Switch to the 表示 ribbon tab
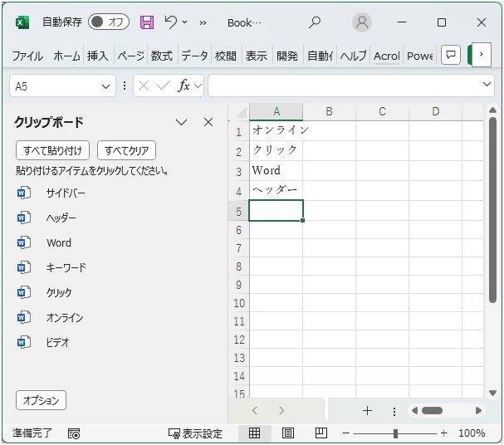Screen dimensions: 504x445 click(x=257, y=56)
